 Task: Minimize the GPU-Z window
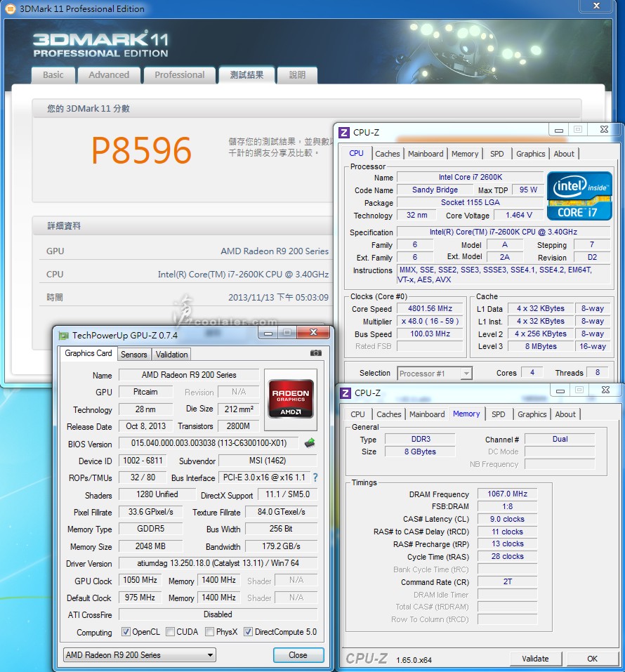pyautogui.click(x=268, y=333)
